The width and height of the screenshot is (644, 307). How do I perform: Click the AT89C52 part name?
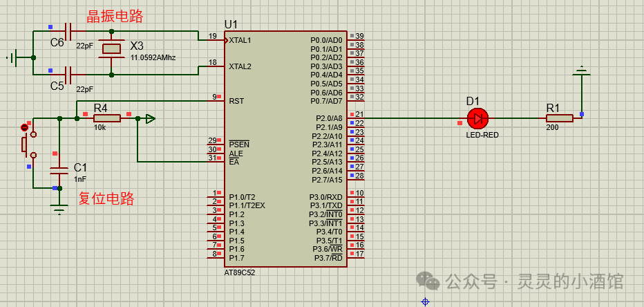coord(240,272)
